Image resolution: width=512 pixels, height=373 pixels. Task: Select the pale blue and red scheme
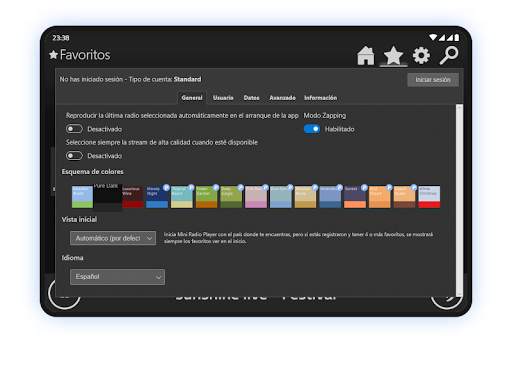pyautogui.click(x=429, y=197)
